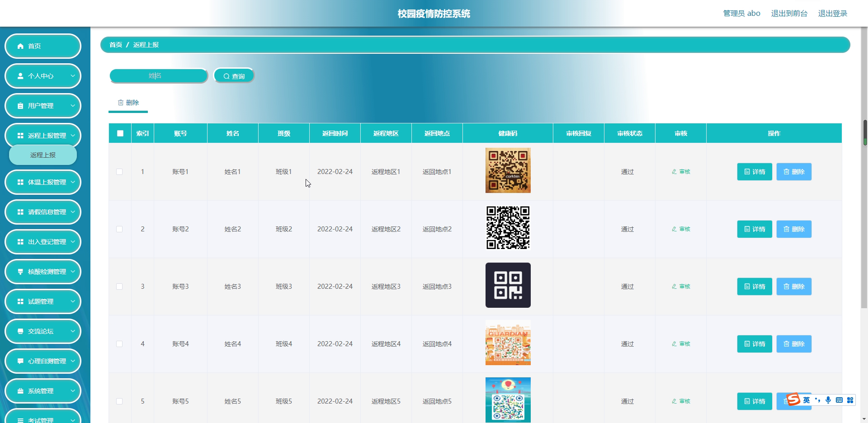This screenshot has height=423, width=868.
Task: Click 返程上报 in the breadcrumb bar
Action: coord(146,45)
